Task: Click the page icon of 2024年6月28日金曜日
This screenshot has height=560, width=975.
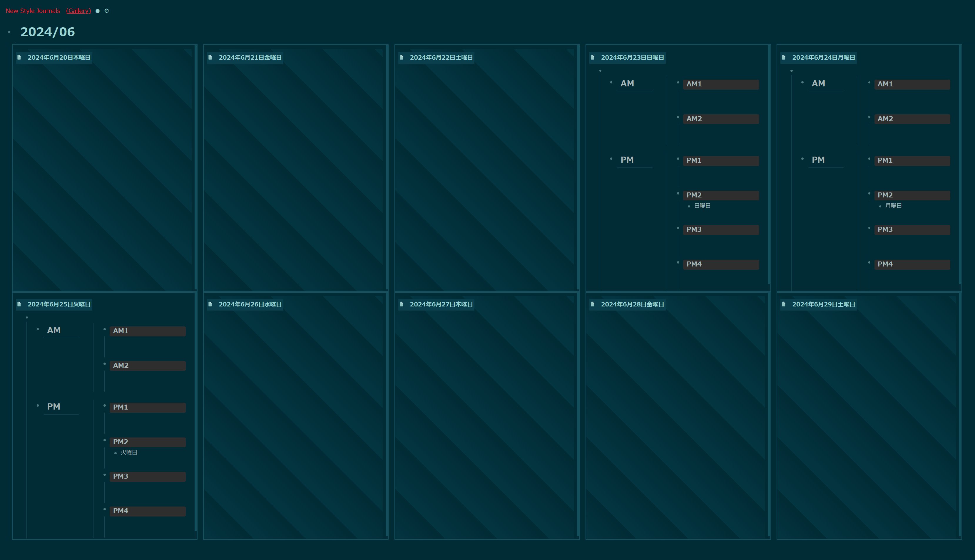Action: pyautogui.click(x=593, y=304)
